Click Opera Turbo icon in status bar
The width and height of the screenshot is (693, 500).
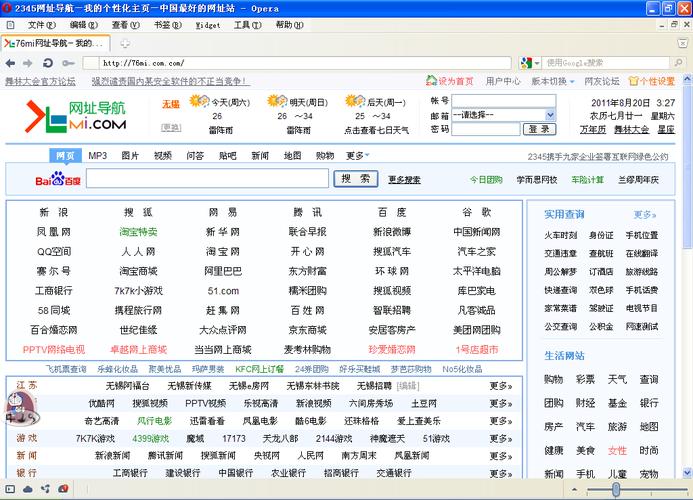coord(63,489)
